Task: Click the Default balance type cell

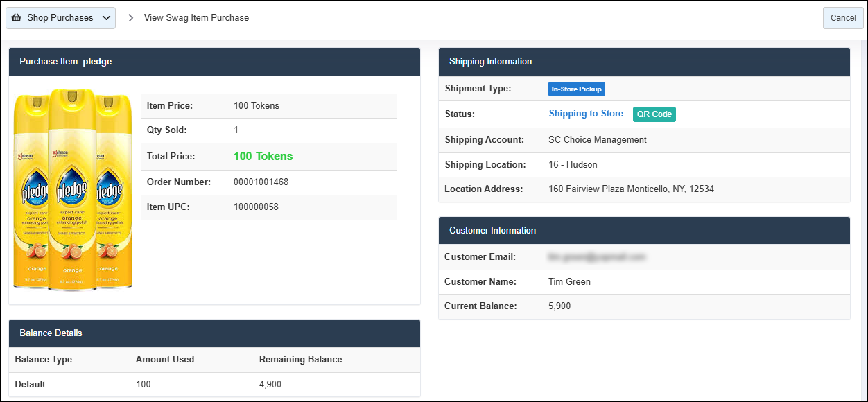Action: [30, 385]
